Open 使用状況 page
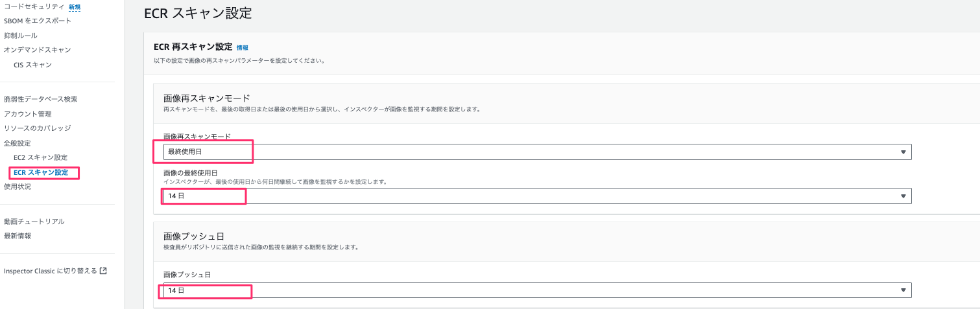The width and height of the screenshot is (980, 309). tap(17, 187)
